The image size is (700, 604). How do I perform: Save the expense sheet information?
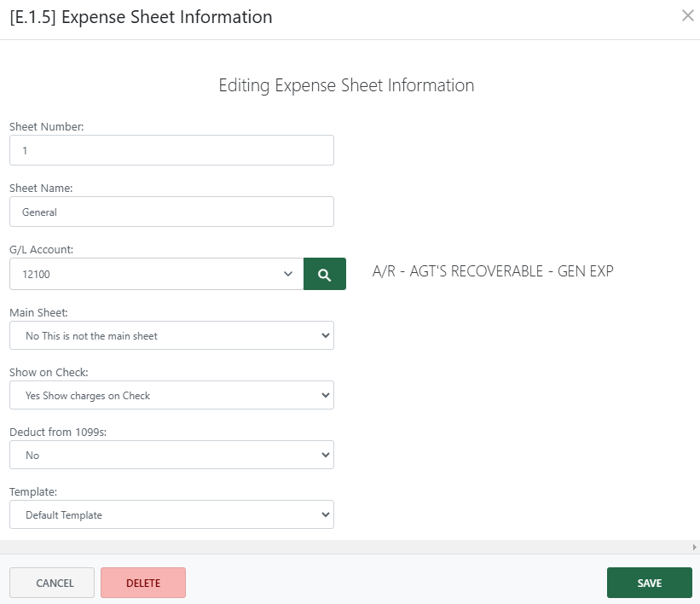tap(649, 583)
